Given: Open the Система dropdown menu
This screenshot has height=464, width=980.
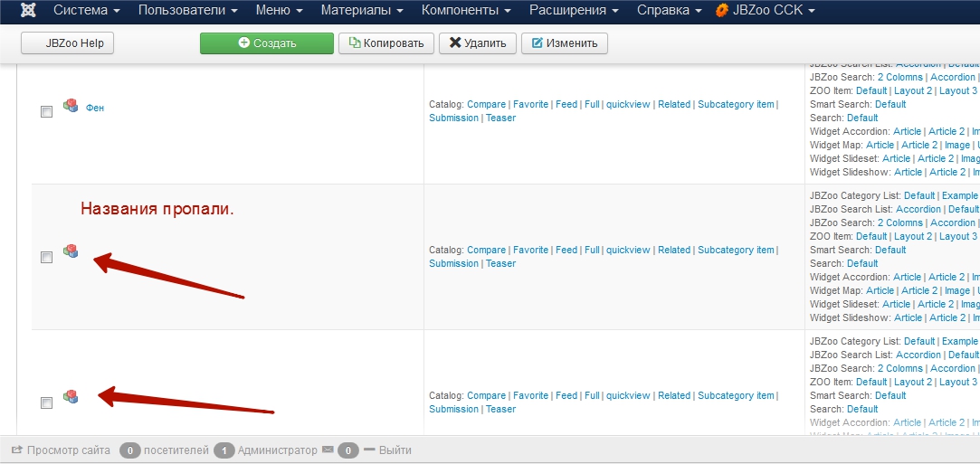Looking at the screenshot, I should [86, 11].
